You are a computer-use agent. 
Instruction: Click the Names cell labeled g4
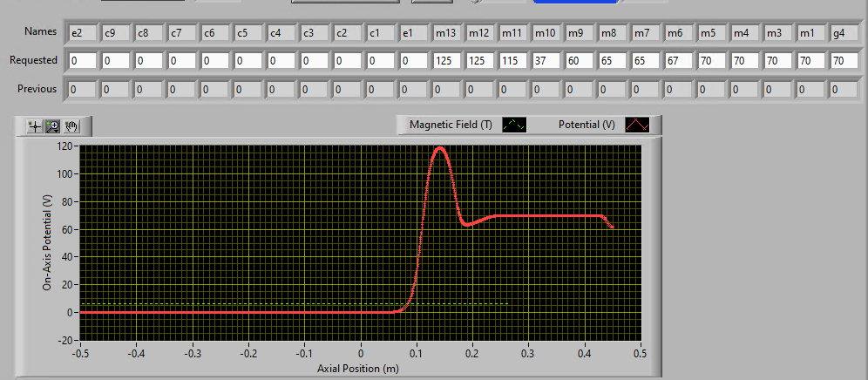[844, 33]
